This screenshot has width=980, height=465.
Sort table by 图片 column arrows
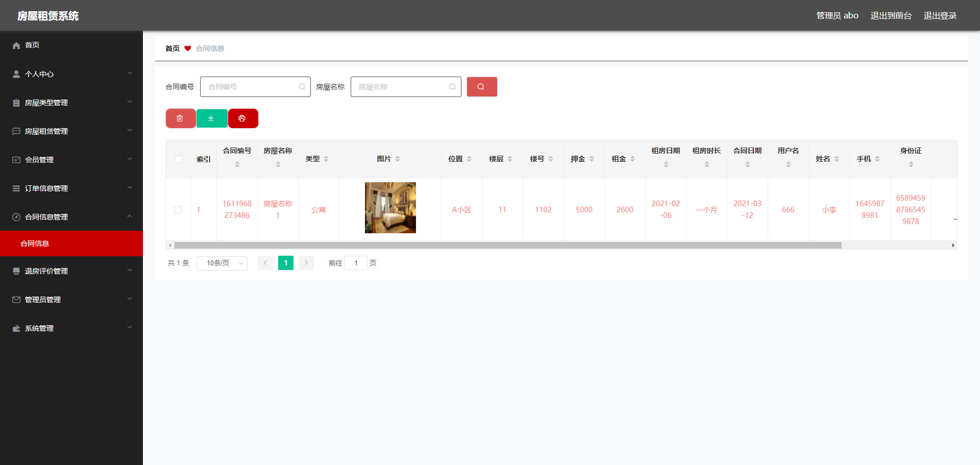(398, 159)
